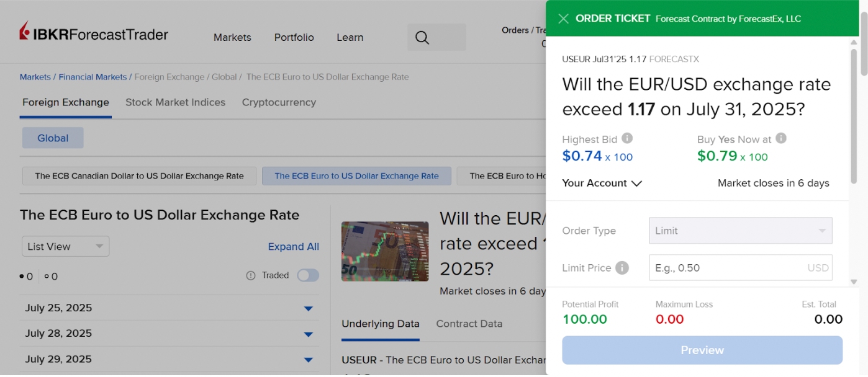Click Market closes in 6 days text
The image size is (868, 377).
[774, 183]
